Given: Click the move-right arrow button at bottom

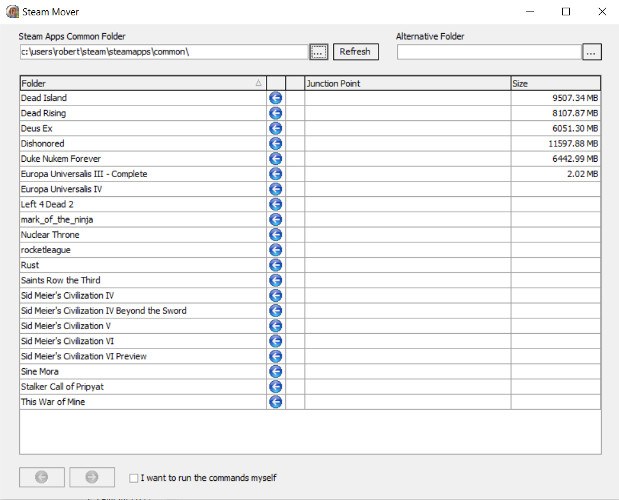Looking at the screenshot, I should pyautogui.click(x=91, y=477).
